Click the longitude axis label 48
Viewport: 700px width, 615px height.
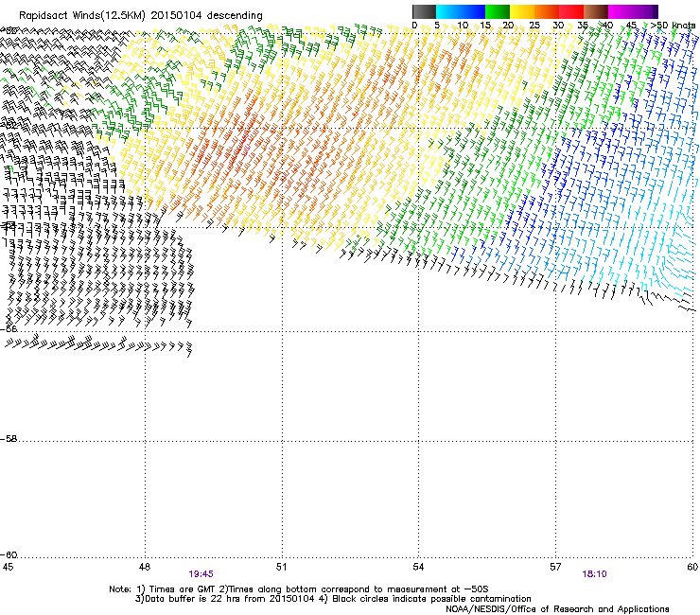pos(144,567)
